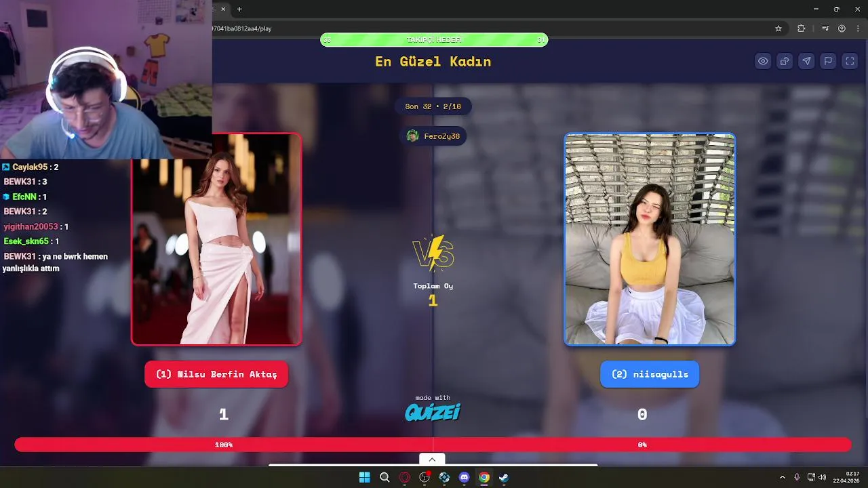Close the current browser tab
This screenshot has height=488, width=868.
pyautogui.click(x=223, y=9)
